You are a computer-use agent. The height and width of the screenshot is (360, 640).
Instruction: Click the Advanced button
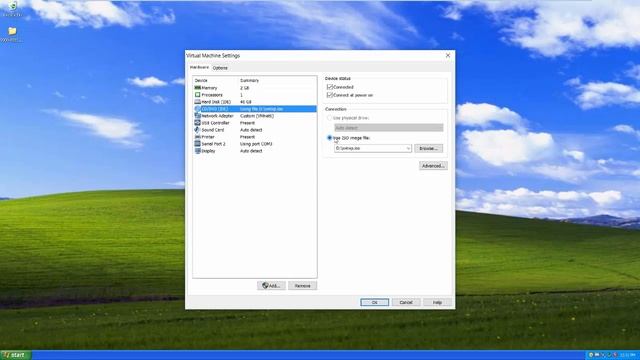pos(433,166)
